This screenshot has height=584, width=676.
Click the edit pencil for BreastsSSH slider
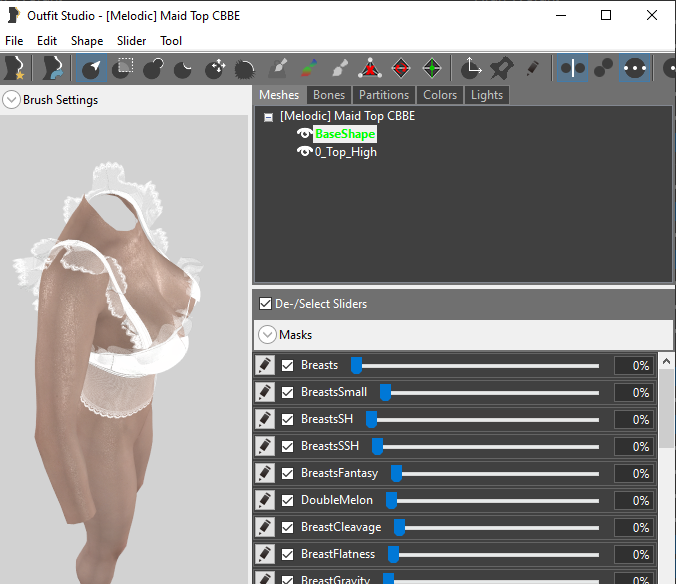click(265, 446)
